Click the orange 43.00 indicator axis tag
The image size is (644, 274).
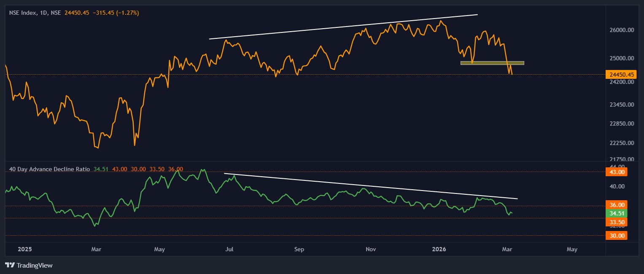coord(617,172)
